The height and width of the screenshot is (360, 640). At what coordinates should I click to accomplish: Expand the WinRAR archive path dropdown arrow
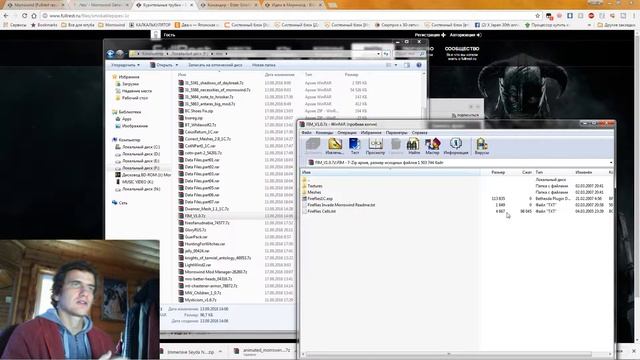(x=611, y=162)
